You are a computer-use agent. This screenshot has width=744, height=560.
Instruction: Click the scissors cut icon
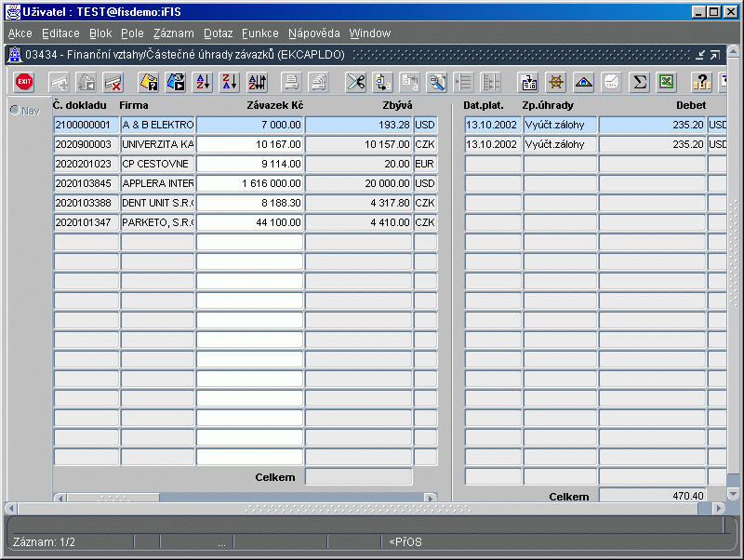click(x=355, y=83)
